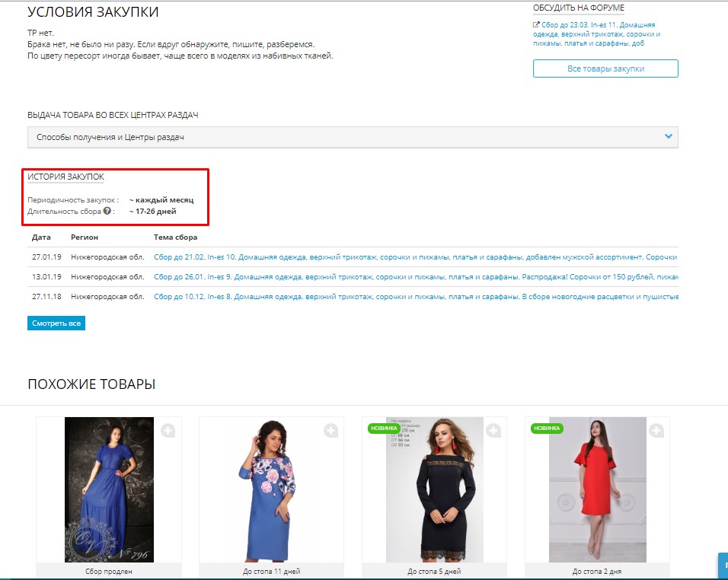Click the Смотреть все button
The height and width of the screenshot is (580, 728).
(56, 323)
